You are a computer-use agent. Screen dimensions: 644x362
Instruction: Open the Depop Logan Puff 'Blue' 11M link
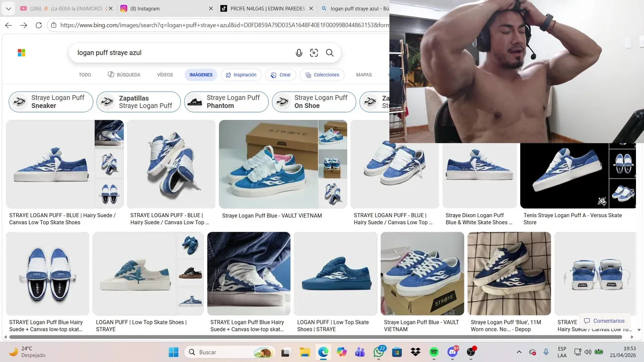click(x=506, y=326)
